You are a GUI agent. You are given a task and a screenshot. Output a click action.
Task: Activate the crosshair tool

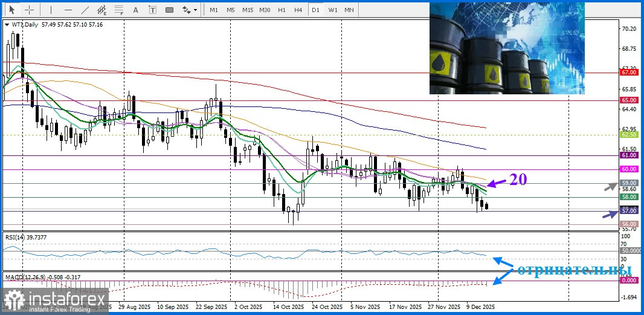point(29,10)
